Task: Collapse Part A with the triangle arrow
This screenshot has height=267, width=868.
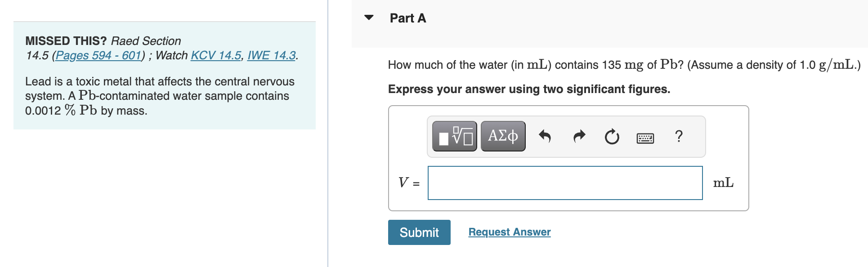Action: 369,18
